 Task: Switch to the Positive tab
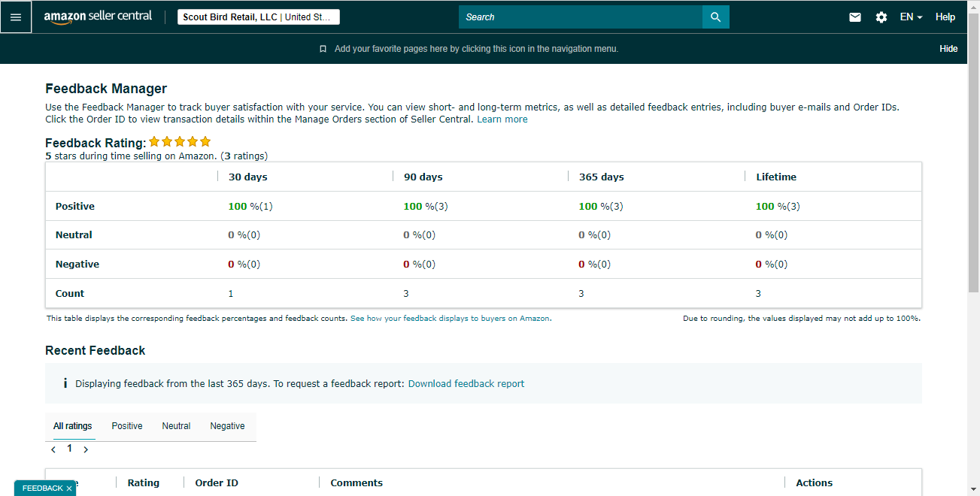pos(127,426)
